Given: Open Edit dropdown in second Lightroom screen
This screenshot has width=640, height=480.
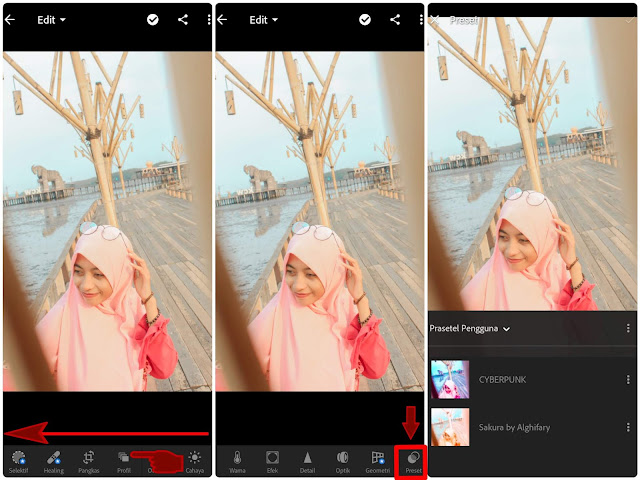Looking at the screenshot, I should [263, 20].
